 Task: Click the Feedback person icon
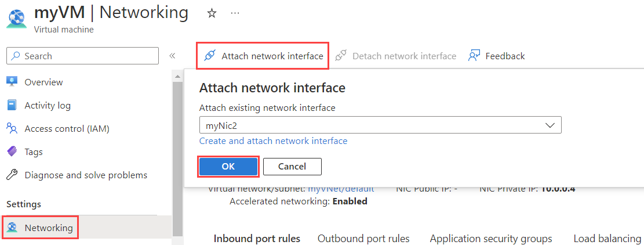(474, 56)
